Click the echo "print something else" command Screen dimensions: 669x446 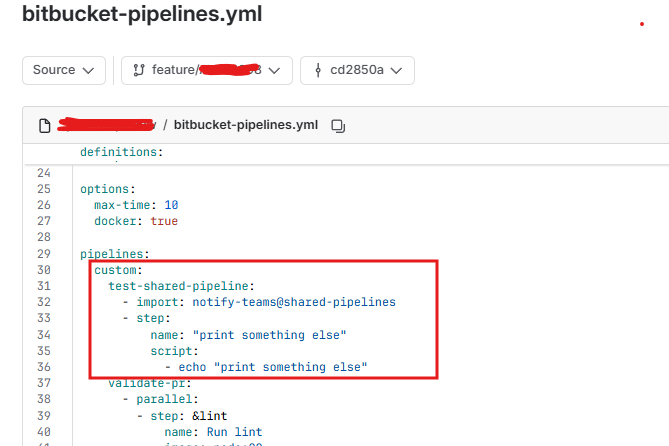273,367
